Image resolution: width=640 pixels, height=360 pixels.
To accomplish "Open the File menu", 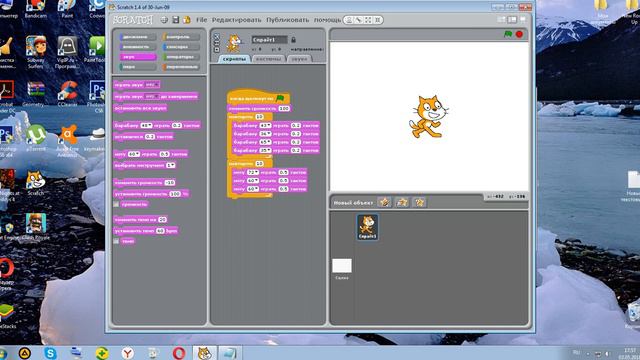I will click(201, 20).
